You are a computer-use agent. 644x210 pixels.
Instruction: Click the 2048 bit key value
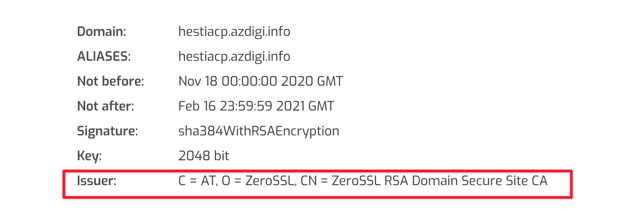tap(203, 156)
